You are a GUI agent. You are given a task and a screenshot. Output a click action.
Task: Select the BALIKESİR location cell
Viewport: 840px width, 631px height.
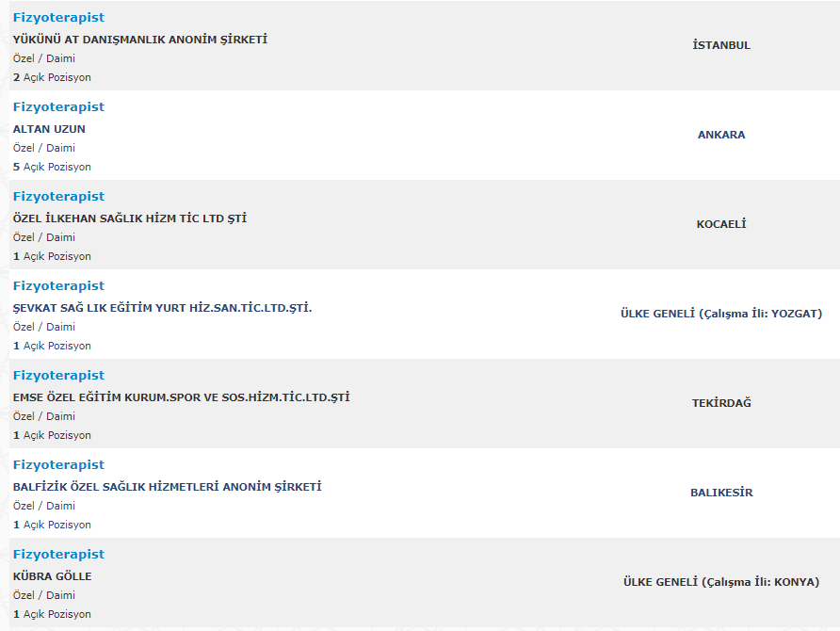(721, 493)
